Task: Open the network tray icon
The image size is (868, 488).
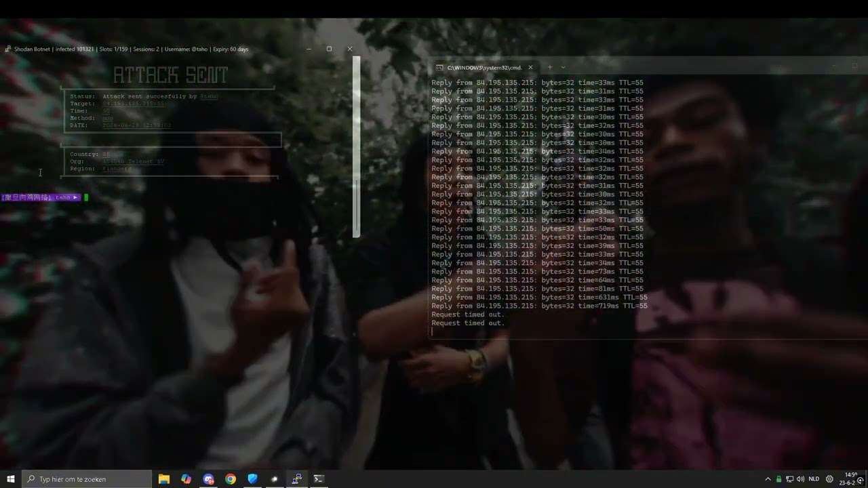Action: coord(789,479)
